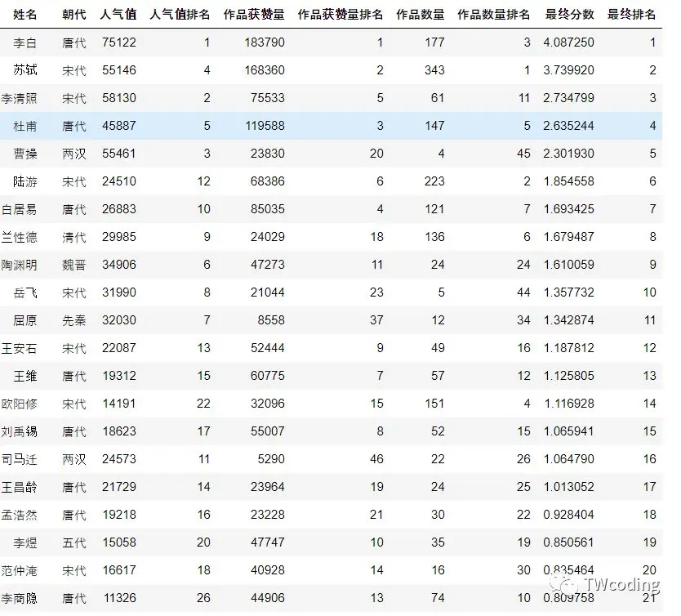
Task: Click final score 2.734799
Action: point(568,98)
